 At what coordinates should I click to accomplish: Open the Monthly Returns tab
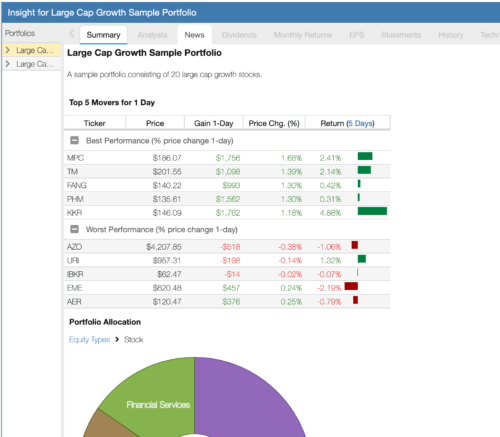pyautogui.click(x=303, y=35)
